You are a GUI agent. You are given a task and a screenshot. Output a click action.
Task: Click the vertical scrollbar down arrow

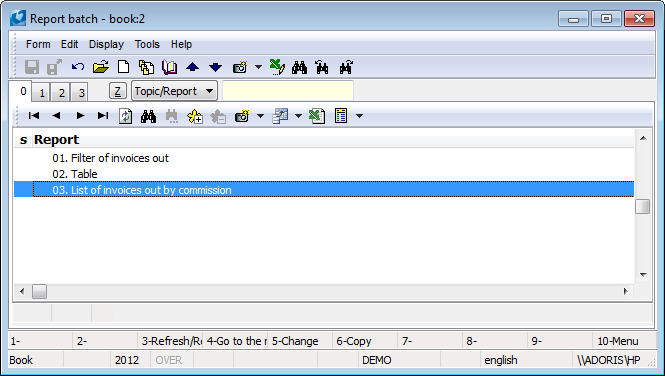click(643, 275)
